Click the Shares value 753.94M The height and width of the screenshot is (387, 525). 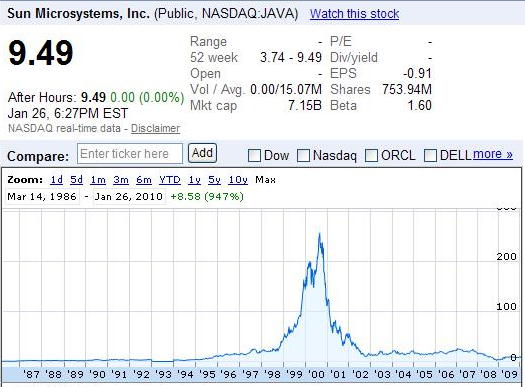(407, 89)
